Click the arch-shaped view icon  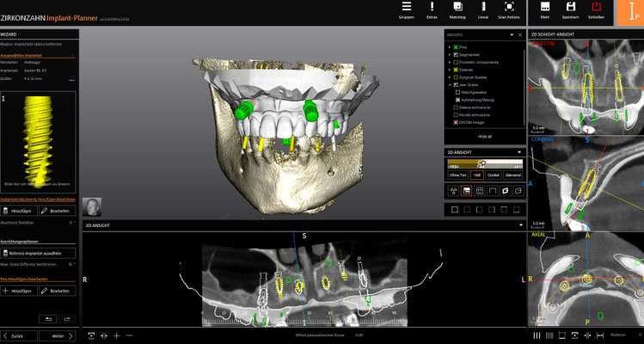click(492, 191)
